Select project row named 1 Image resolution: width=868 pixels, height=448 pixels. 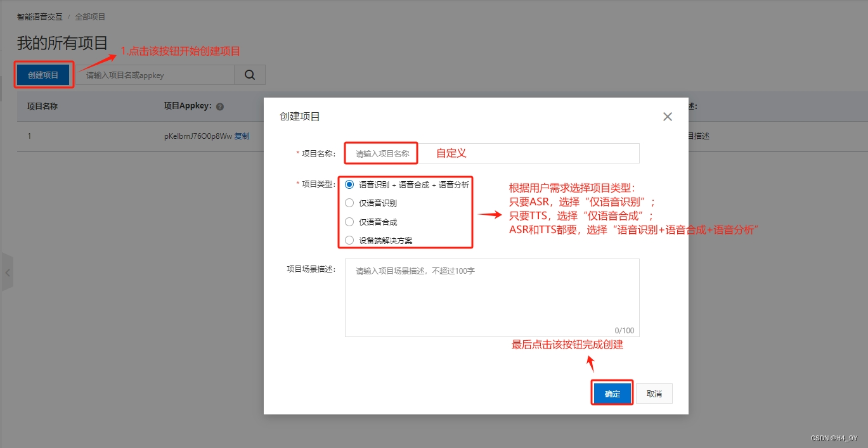point(29,136)
